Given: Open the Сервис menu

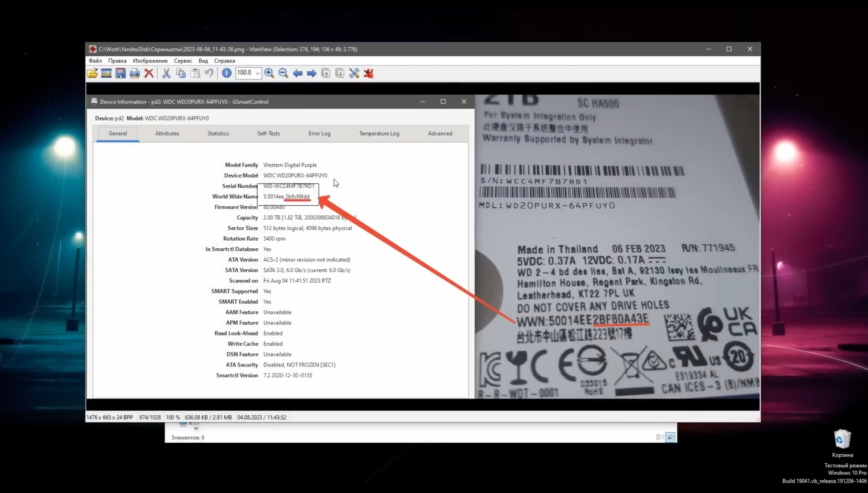Looking at the screenshot, I should (183, 61).
